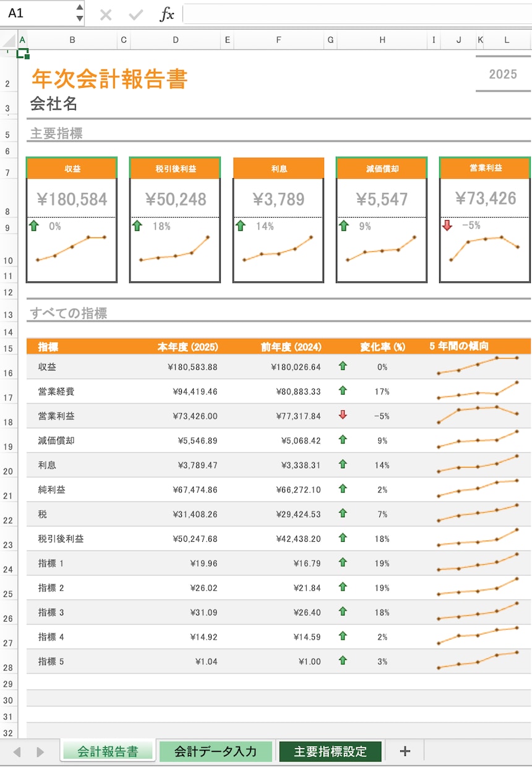Click the 会社名 cell
532x767 pixels.
(x=54, y=104)
